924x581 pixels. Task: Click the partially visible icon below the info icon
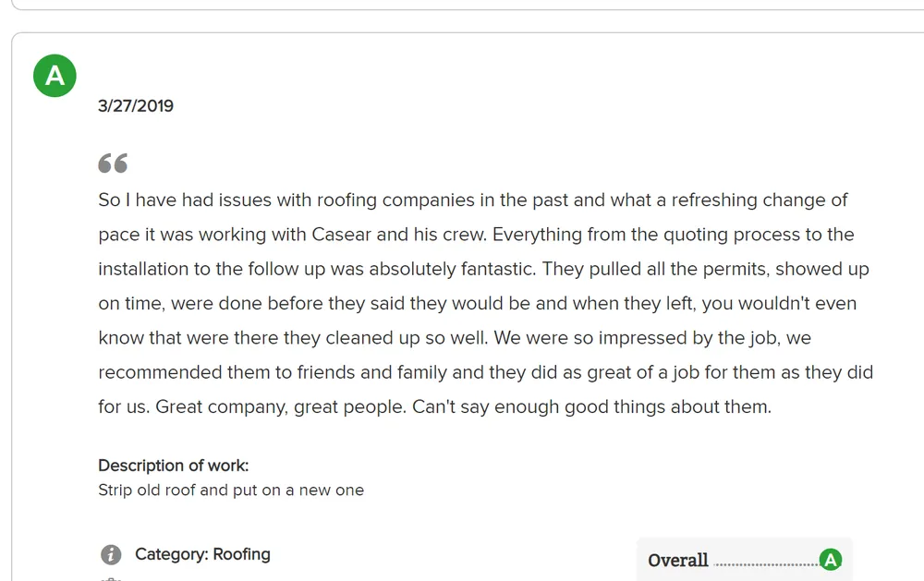(x=111, y=577)
